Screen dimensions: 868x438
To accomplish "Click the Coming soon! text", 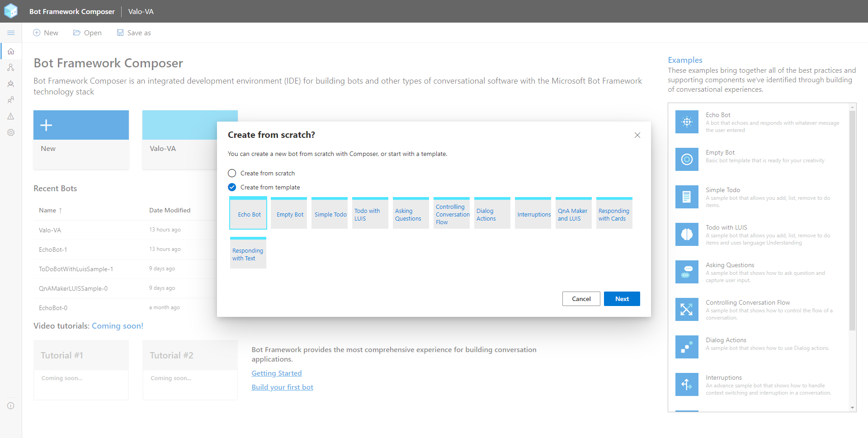I will [118, 326].
